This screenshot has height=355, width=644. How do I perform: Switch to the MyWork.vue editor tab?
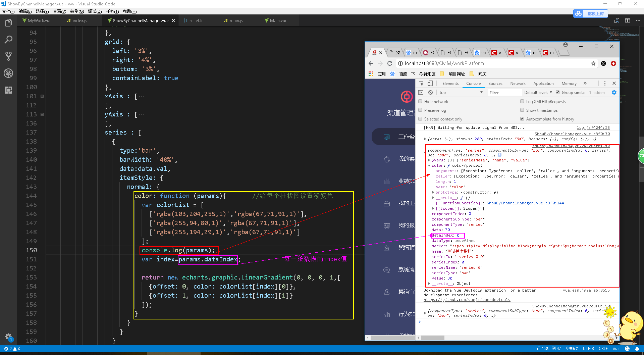(40, 20)
